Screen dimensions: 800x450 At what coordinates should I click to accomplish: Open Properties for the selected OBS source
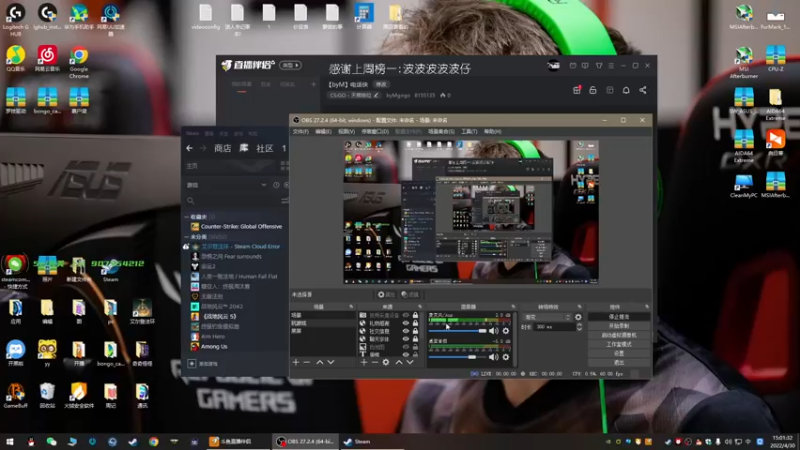(x=387, y=294)
